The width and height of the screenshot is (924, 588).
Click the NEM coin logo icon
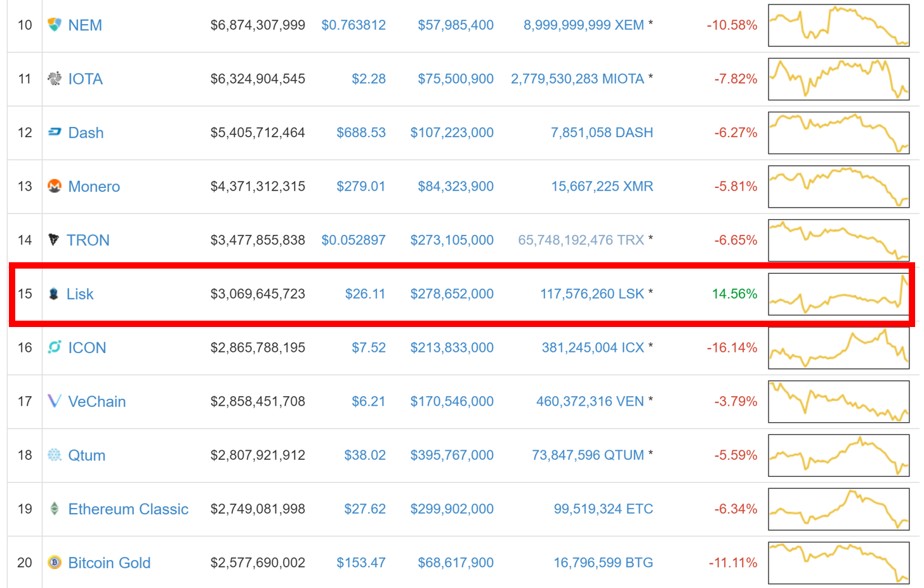[x=55, y=25]
